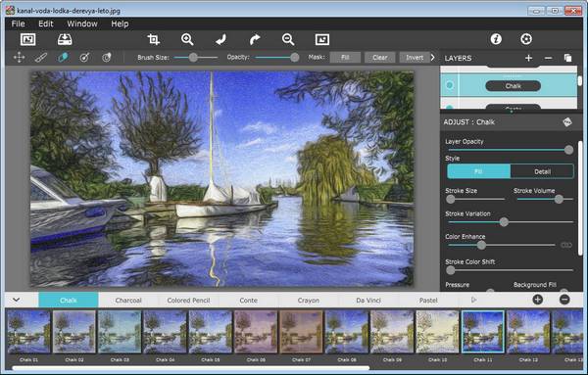This screenshot has width=588, height=375.
Task: Apply the Chalk 01 preset thumbnail
Action: click(28, 332)
